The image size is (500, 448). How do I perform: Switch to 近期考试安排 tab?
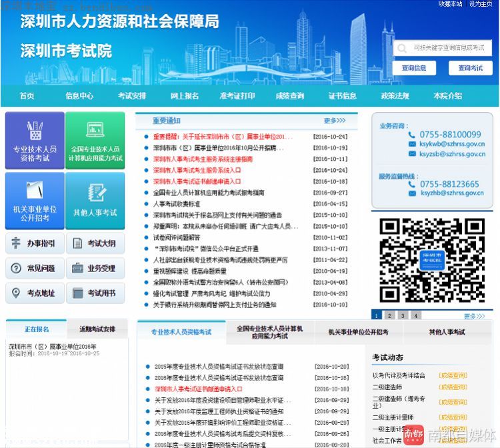[x=97, y=329]
